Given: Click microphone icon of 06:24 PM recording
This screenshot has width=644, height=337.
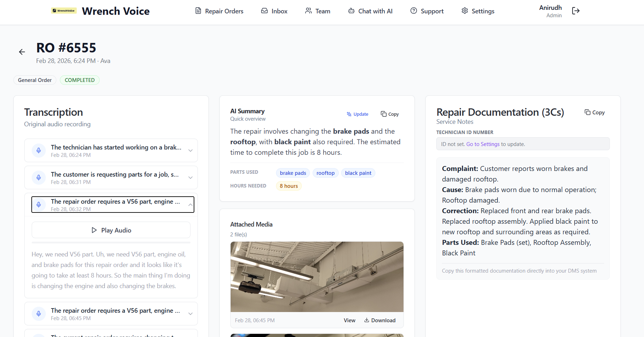Looking at the screenshot, I should point(39,151).
